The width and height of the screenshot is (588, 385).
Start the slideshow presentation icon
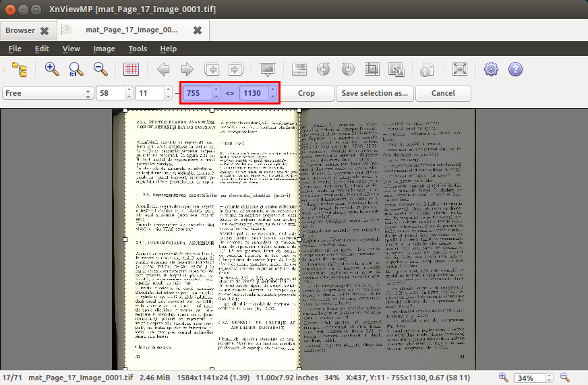[x=268, y=69]
